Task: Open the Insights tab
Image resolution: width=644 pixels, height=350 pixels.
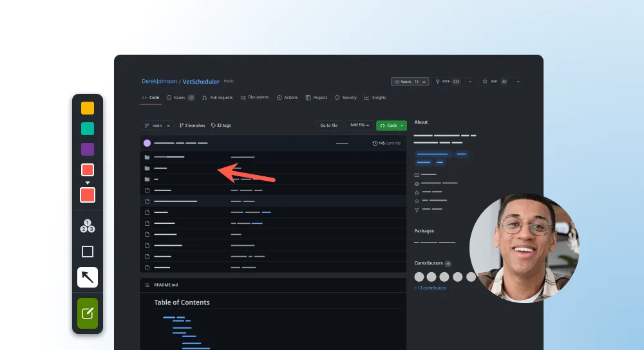Action: click(375, 98)
